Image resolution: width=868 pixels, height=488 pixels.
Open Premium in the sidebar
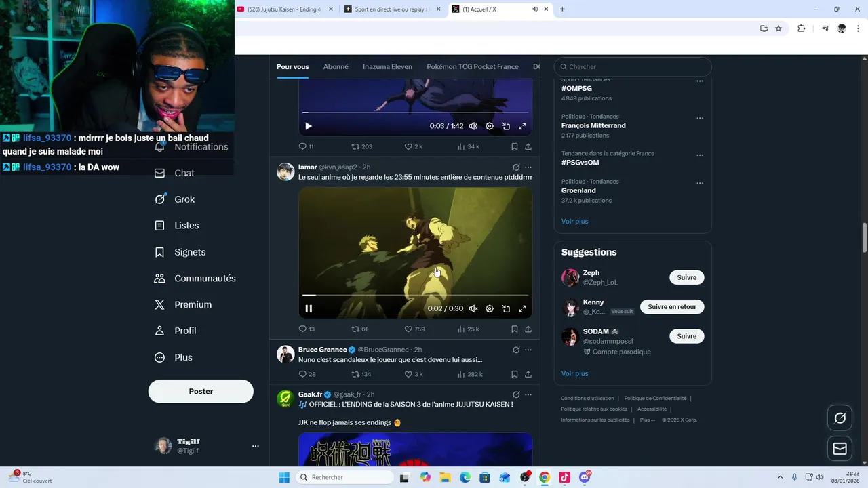click(182, 305)
